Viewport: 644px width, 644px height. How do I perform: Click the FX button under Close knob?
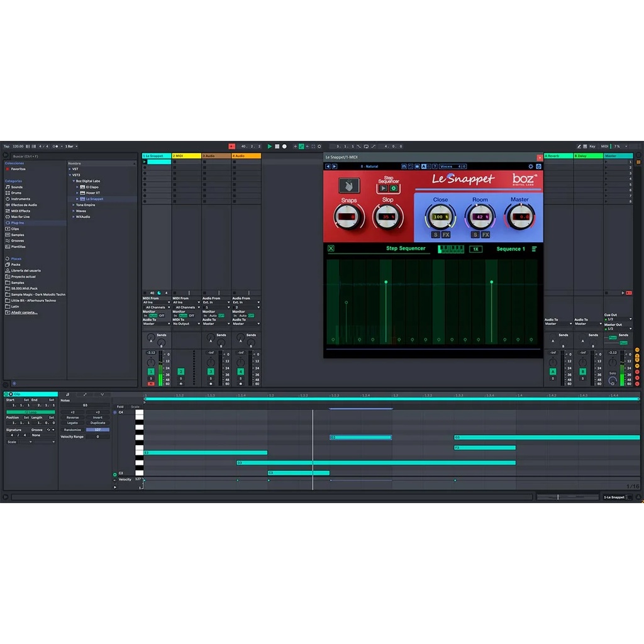click(x=446, y=235)
